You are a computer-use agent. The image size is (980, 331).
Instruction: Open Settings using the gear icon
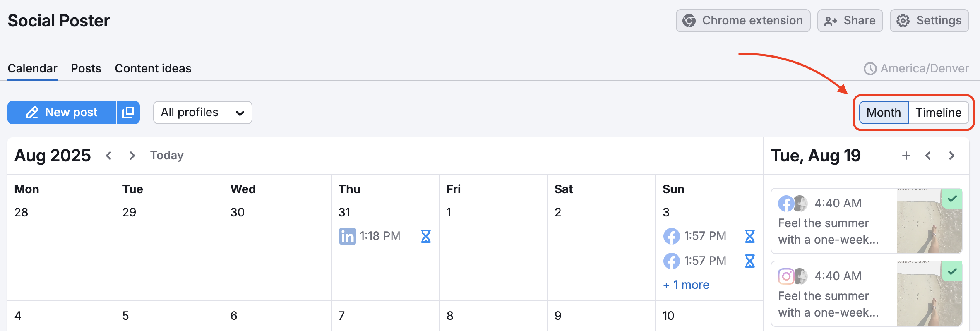click(903, 20)
